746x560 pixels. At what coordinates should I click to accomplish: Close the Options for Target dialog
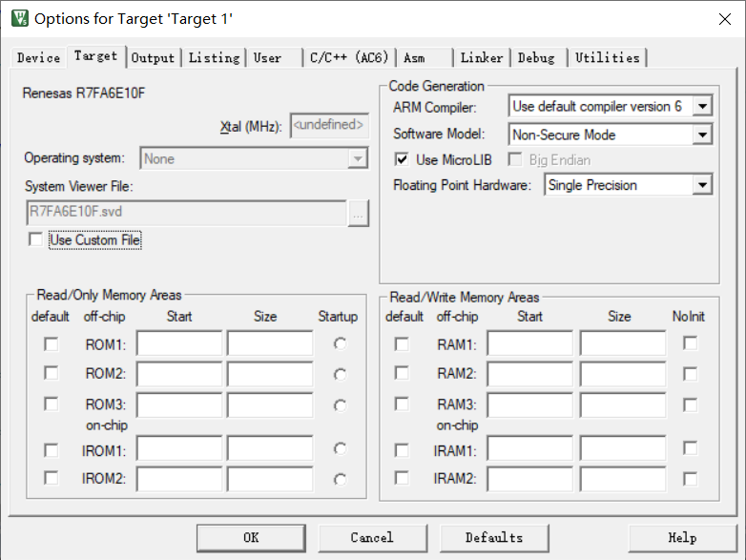tap(725, 19)
